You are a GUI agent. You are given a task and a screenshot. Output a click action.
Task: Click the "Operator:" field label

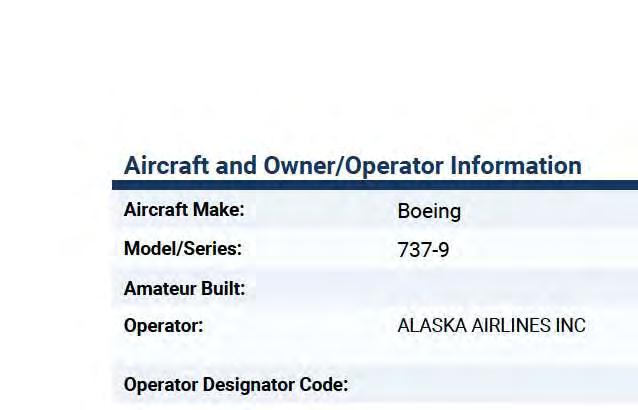pos(163,325)
